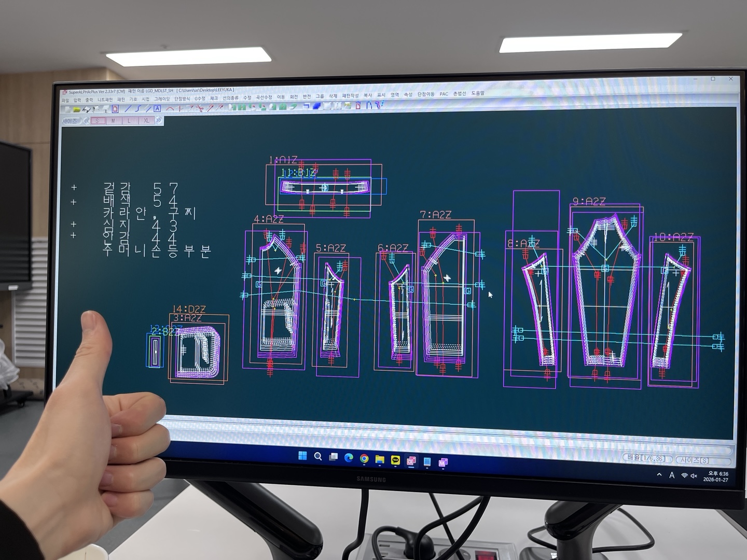Open the 그레이딩 menu

161,99
